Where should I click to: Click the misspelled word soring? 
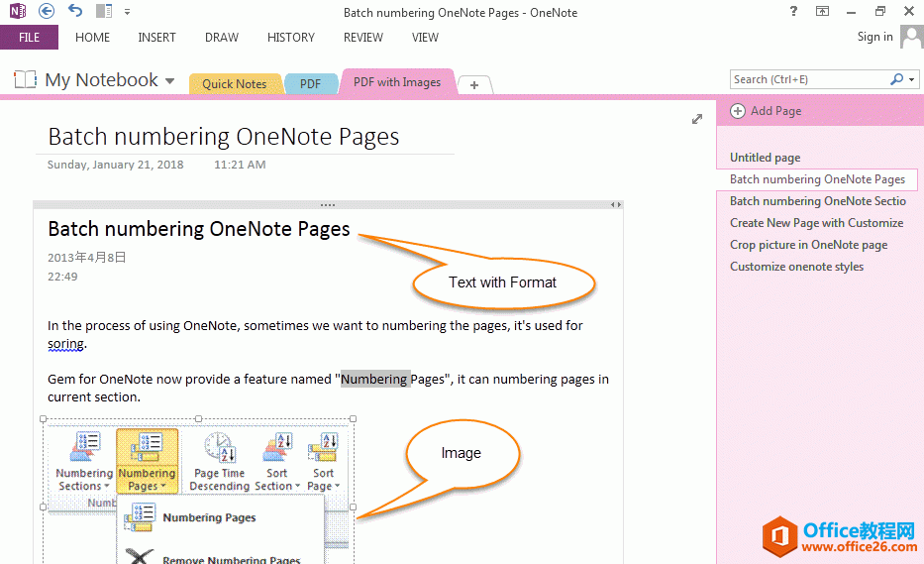click(65, 343)
